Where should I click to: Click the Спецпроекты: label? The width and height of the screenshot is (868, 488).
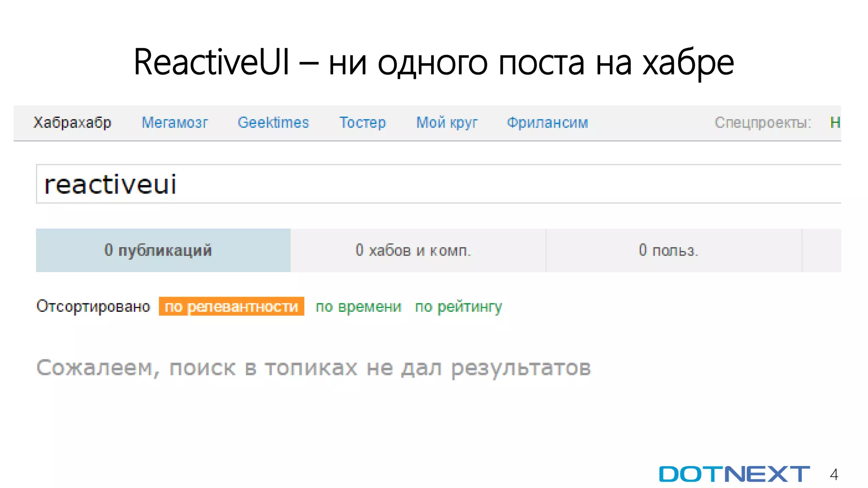tap(763, 122)
